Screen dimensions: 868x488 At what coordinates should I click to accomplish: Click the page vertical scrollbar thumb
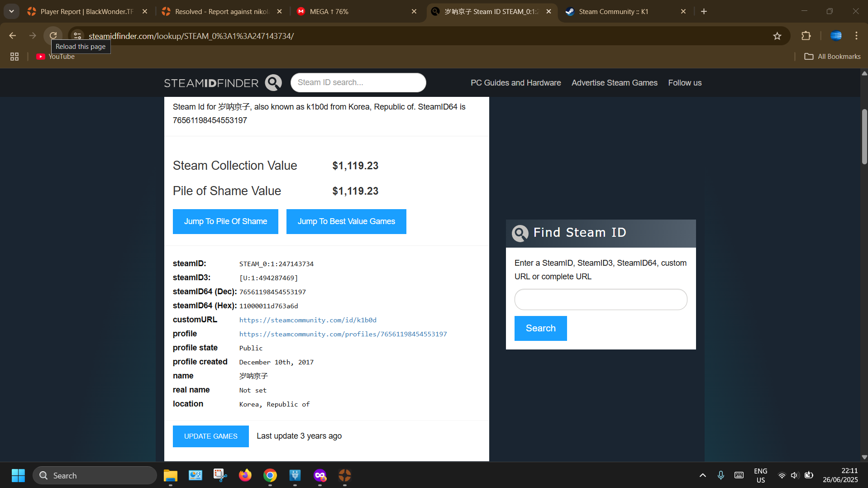click(864, 136)
